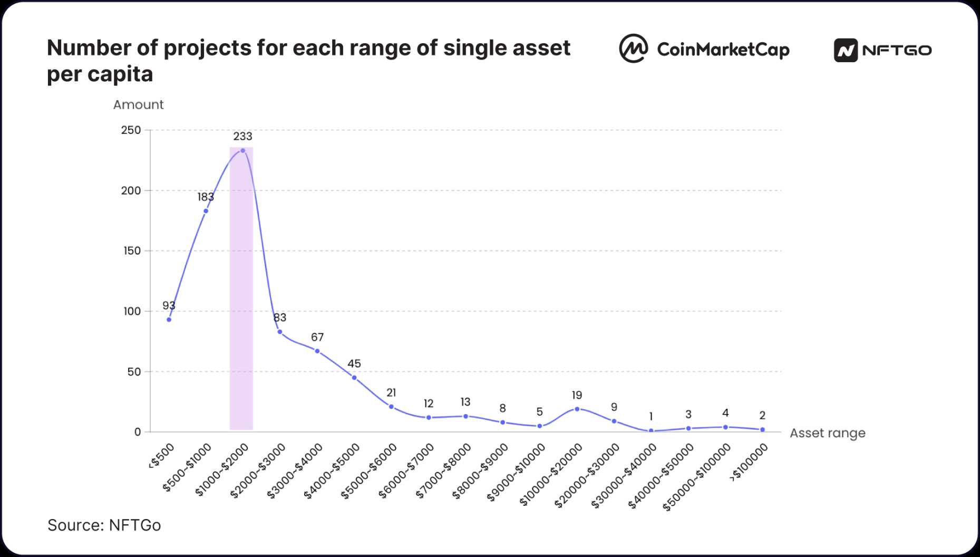This screenshot has width=980, height=557.
Task: Select the data point labeled 21
Action: (x=391, y=407)
